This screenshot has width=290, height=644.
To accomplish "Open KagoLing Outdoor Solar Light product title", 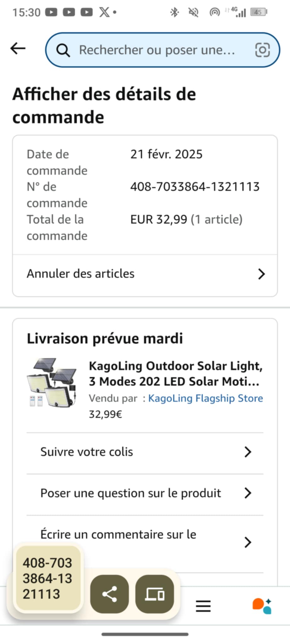I will (x=175, y=374).
